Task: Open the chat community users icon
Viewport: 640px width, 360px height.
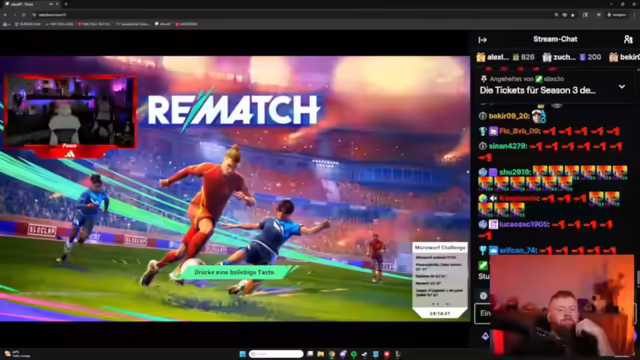Action: click(628, 39)
